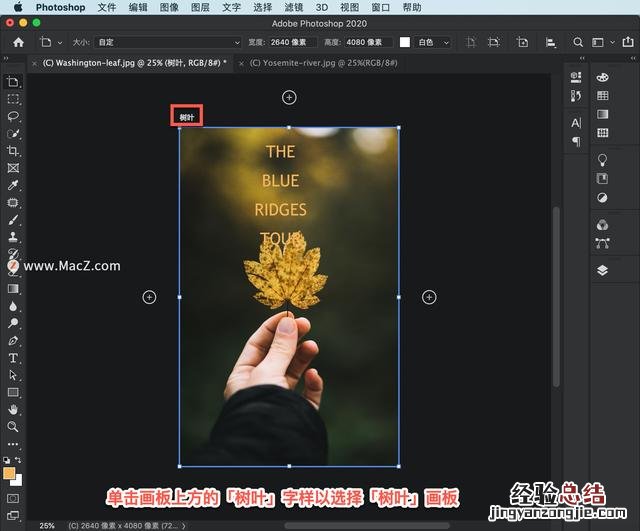Select the Eyedropper tool

tap(13, 185)
